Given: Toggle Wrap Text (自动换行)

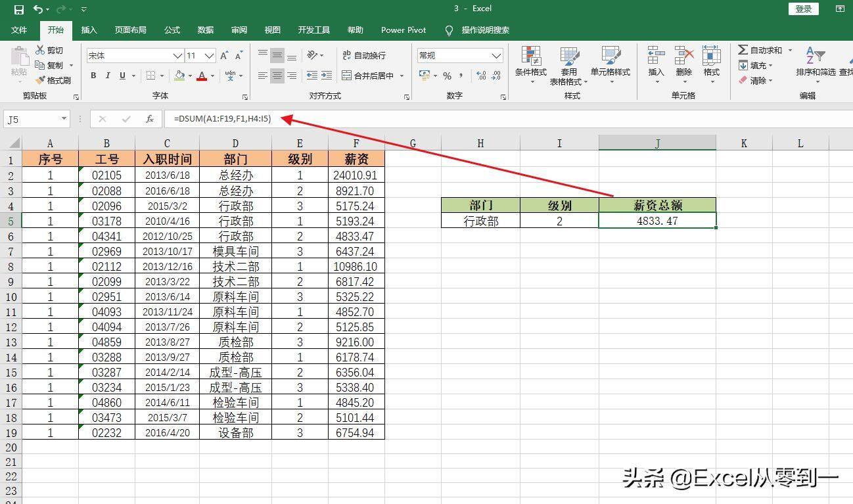Looking at the screenshot, I should pos(364,55).
